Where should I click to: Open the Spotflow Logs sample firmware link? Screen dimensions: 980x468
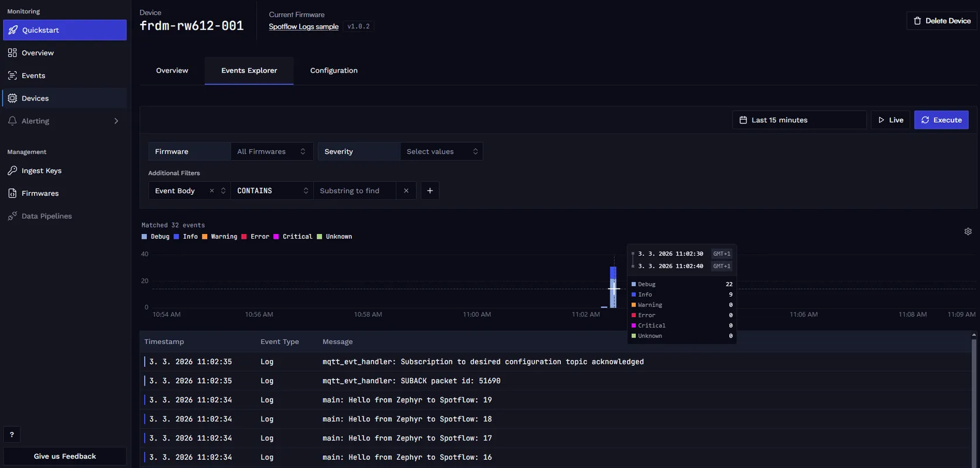tap(303, 27)
